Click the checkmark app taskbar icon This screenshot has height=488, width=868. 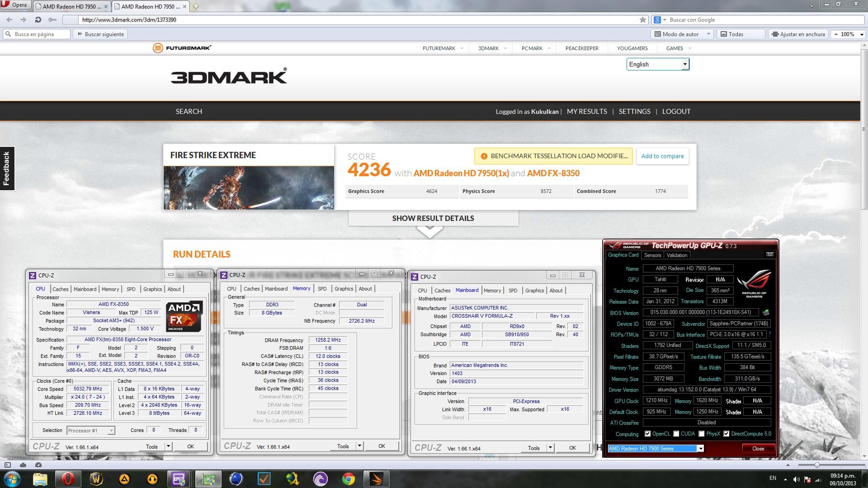coord(264,479)
